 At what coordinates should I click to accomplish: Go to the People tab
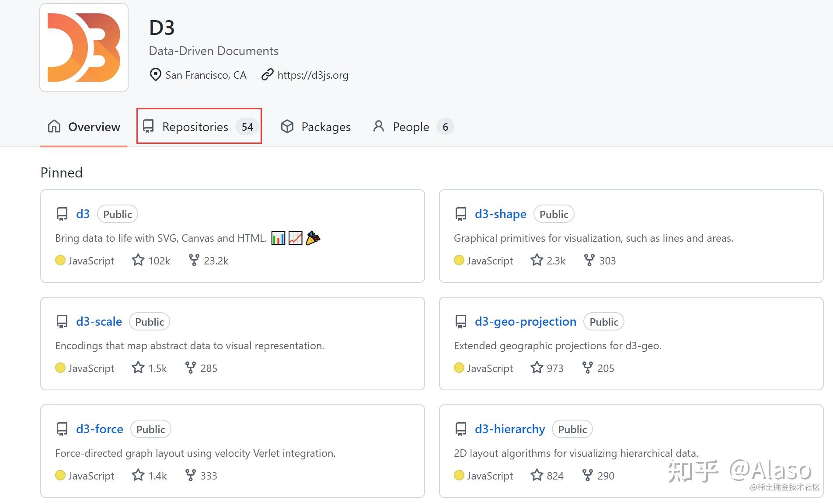[410, 127]
